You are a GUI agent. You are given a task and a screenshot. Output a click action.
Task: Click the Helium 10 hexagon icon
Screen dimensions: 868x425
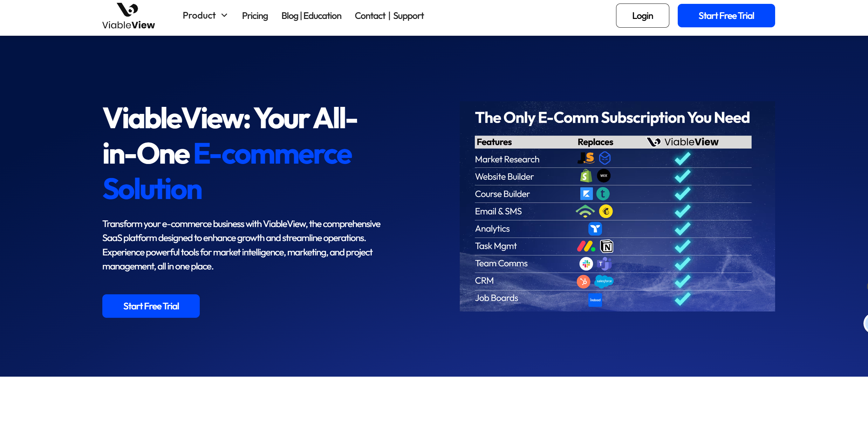605,158
